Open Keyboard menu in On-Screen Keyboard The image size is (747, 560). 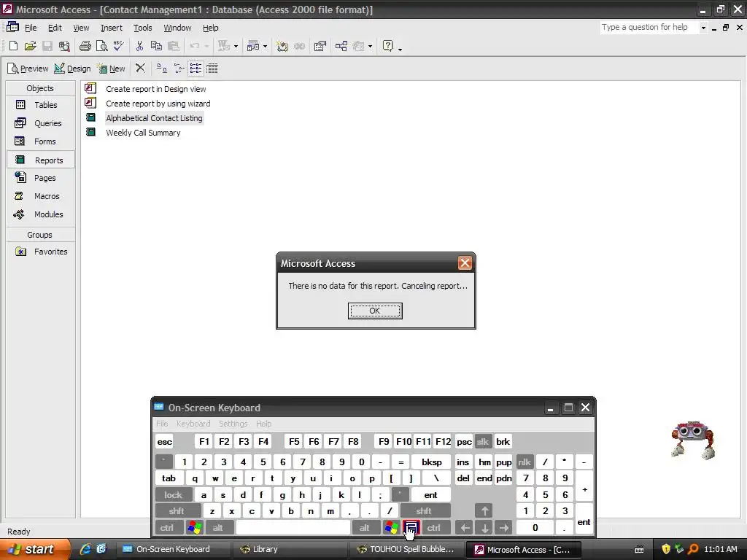[x=193, y=424]
